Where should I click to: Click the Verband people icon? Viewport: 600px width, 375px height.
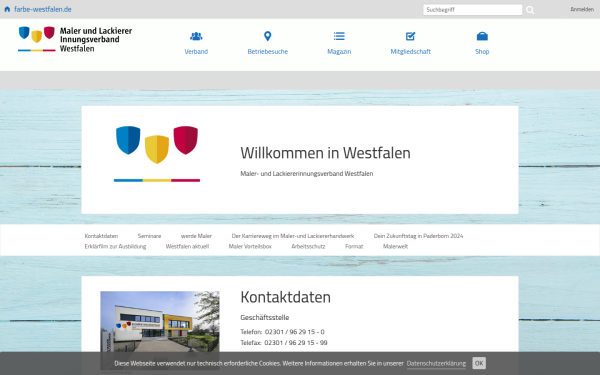pos(196,36)
